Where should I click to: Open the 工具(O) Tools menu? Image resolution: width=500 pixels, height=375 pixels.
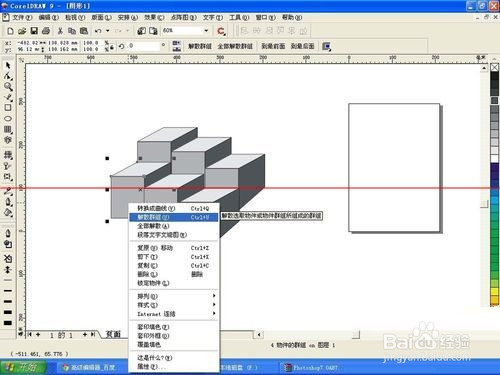click(239, 17)
